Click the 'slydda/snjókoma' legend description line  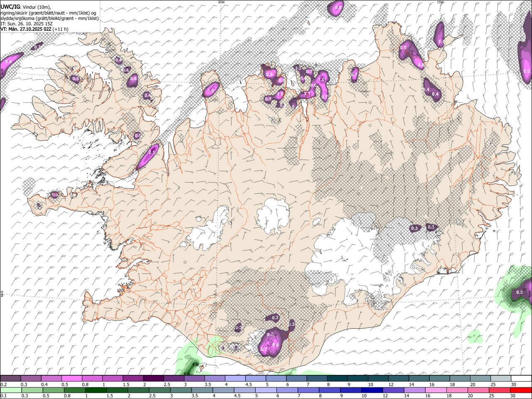49,18
